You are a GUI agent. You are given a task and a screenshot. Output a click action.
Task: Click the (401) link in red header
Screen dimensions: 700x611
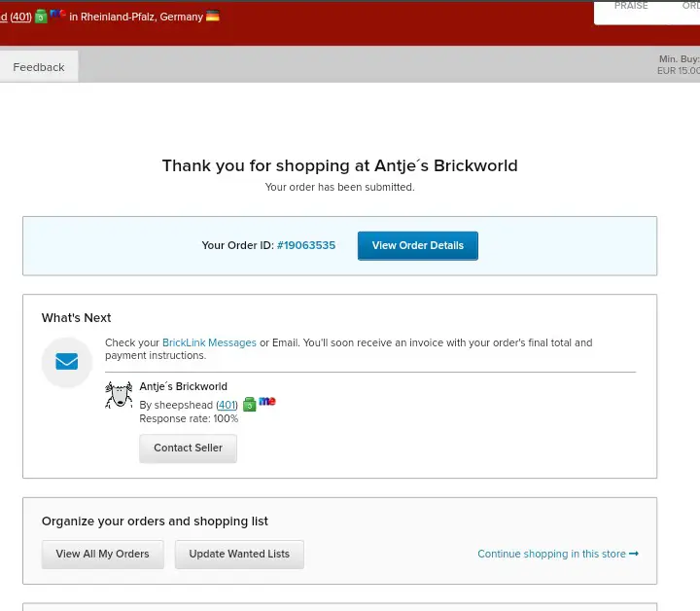21,17
